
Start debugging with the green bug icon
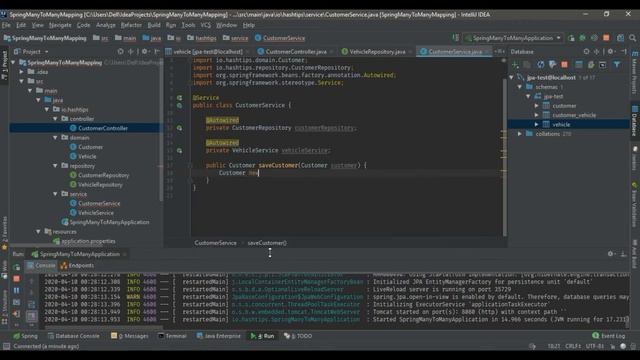pos(582,38)
